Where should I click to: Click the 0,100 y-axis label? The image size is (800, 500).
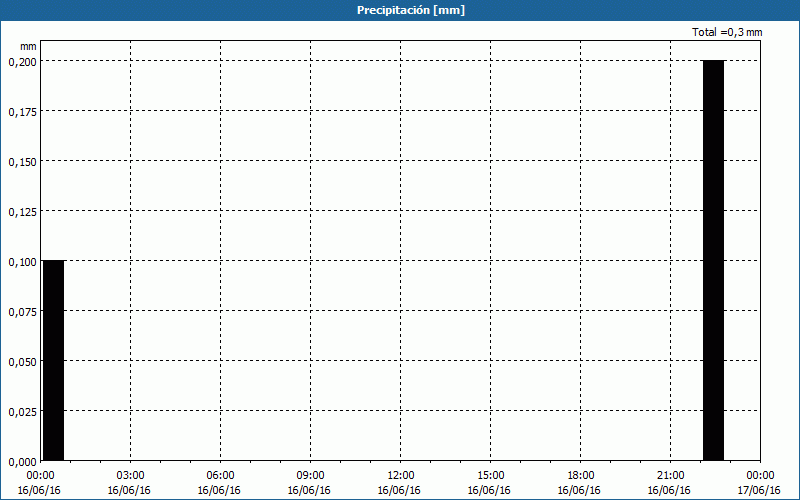click(x=22, y=262)
